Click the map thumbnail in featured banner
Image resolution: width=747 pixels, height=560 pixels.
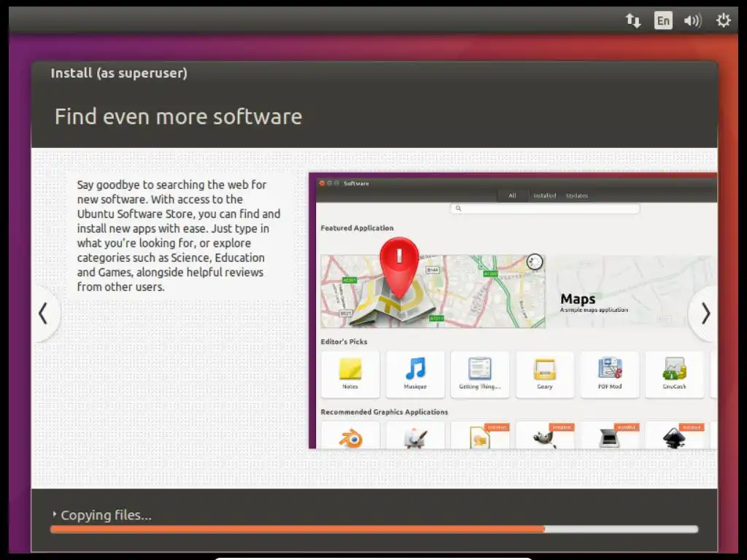tap(433, 292)
